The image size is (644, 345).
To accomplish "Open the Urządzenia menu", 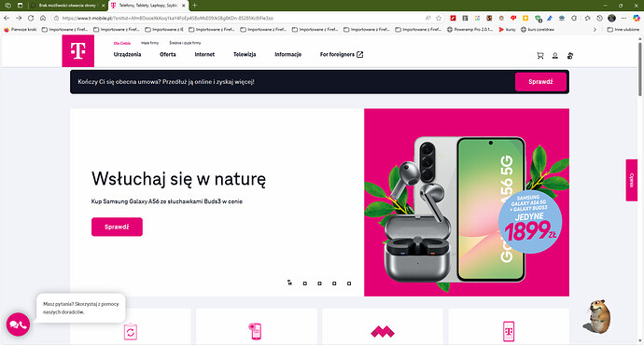I will (127, 54).
